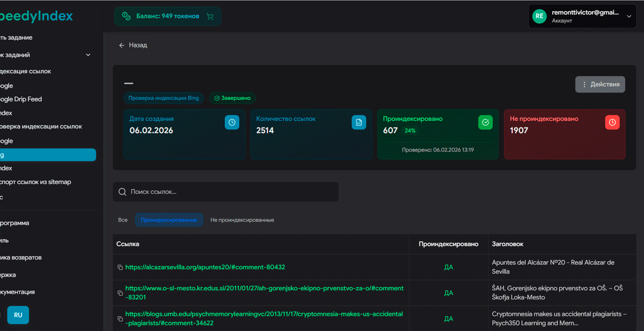Click the clock icon on creation date card

pyautogui.click(x=232, y=123)
